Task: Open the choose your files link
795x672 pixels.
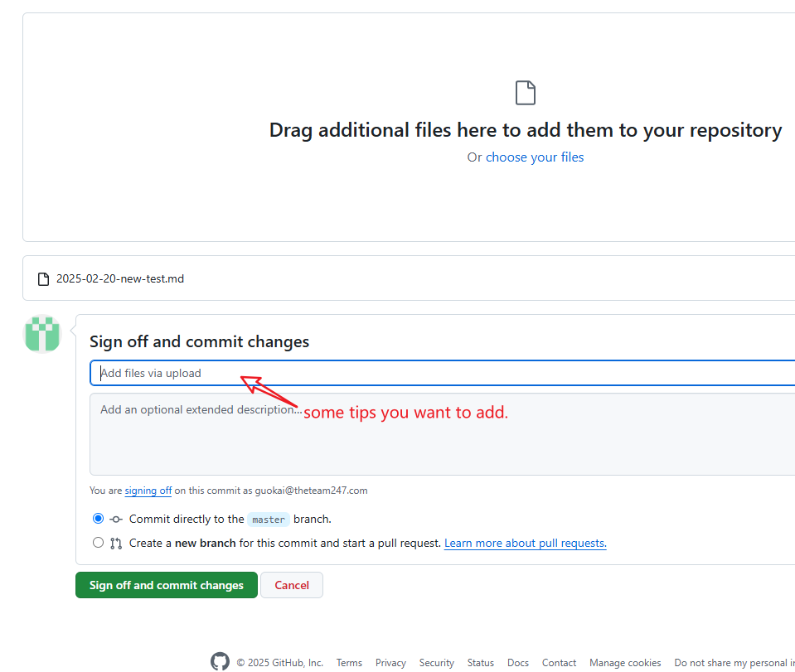Action: point(535,157)
